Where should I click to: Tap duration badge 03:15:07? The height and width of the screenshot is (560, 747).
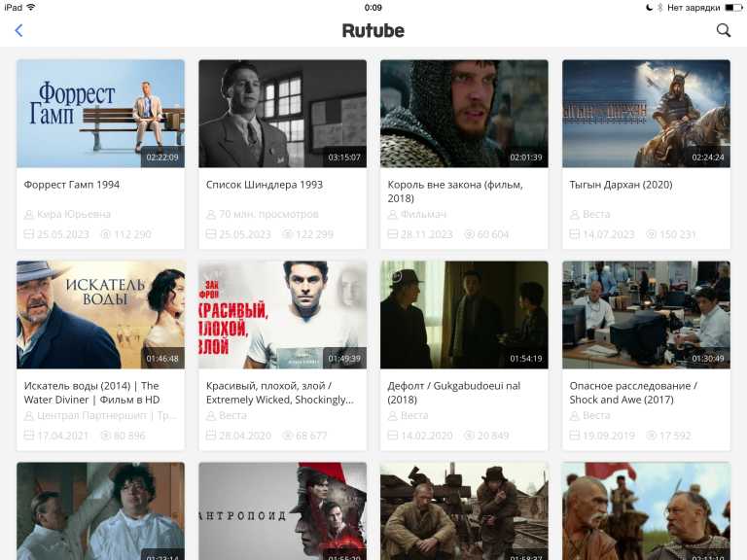point(344,157)
